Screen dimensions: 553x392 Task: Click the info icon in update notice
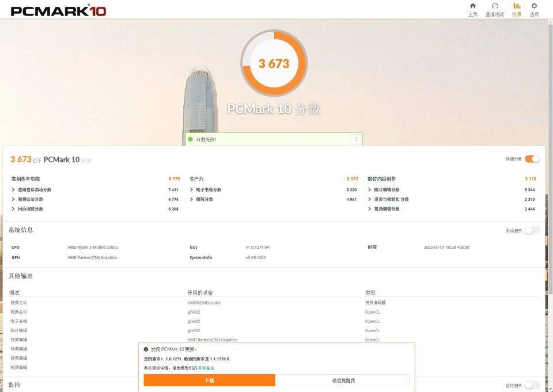point(146,349)
